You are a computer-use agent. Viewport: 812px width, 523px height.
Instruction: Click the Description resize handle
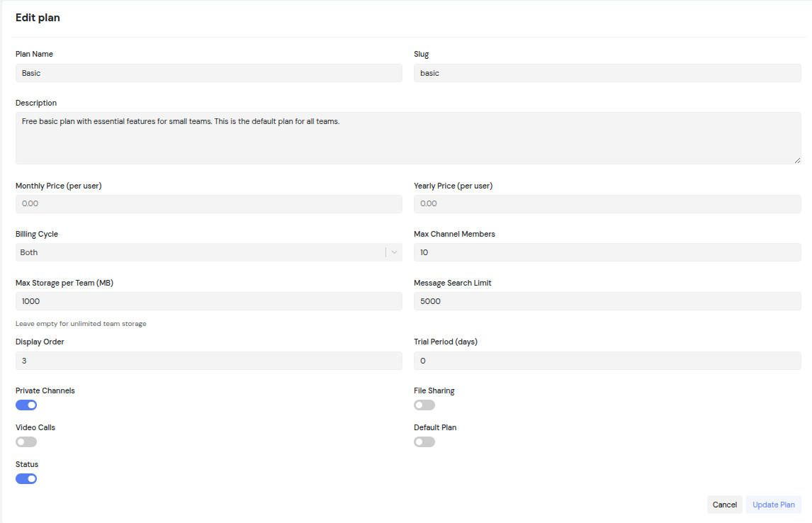tap(798, 161)
